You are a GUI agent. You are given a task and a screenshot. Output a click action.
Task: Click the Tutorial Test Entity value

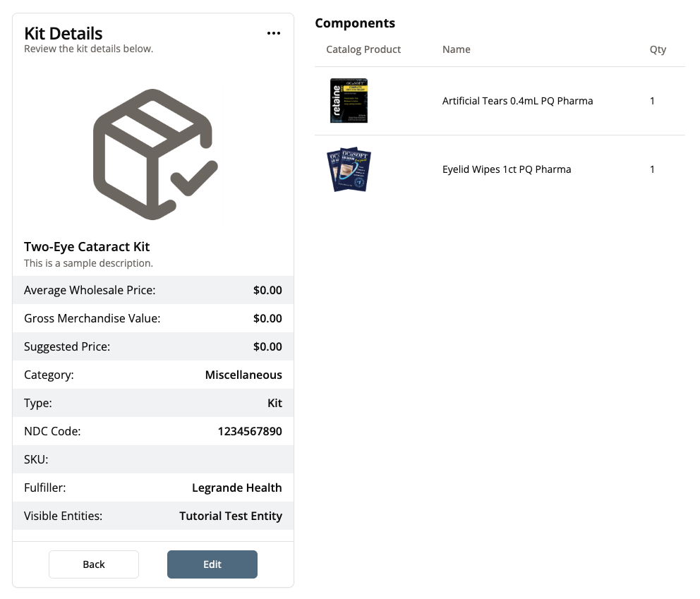pyautogui.click(x=230, y=516)
